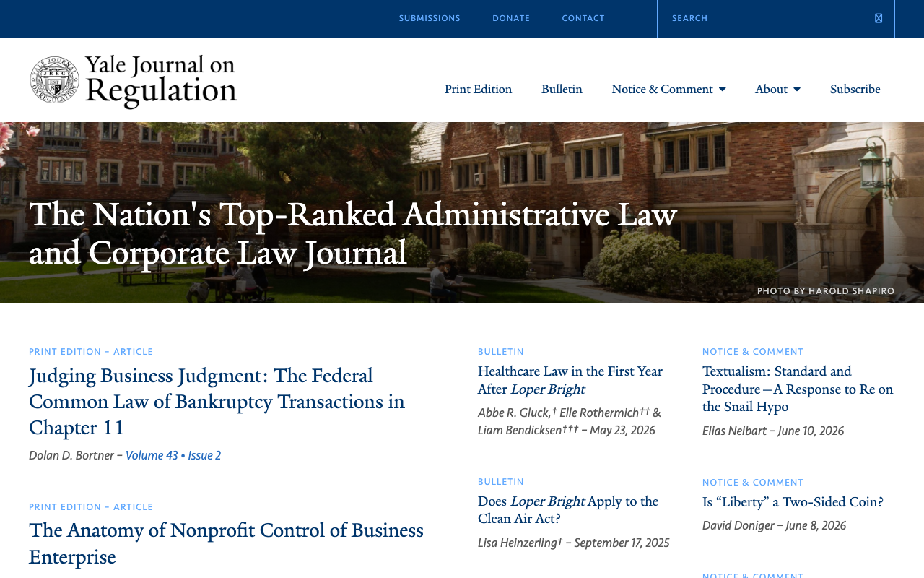Click Bulletin label above Clean Air Act article
Image resolution: width=924 pixels, height=578 pixels.
(x=501, y=482)
